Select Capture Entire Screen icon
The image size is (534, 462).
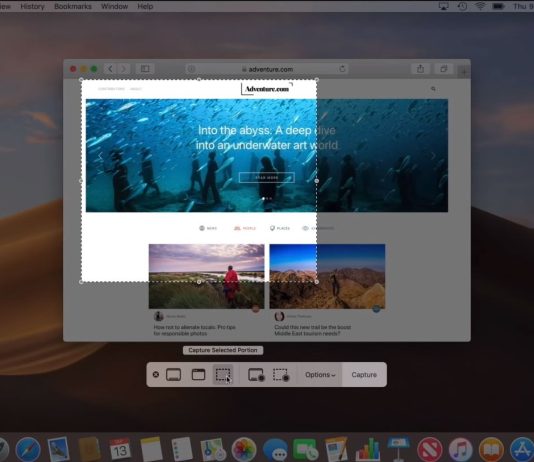click(173, 375)
